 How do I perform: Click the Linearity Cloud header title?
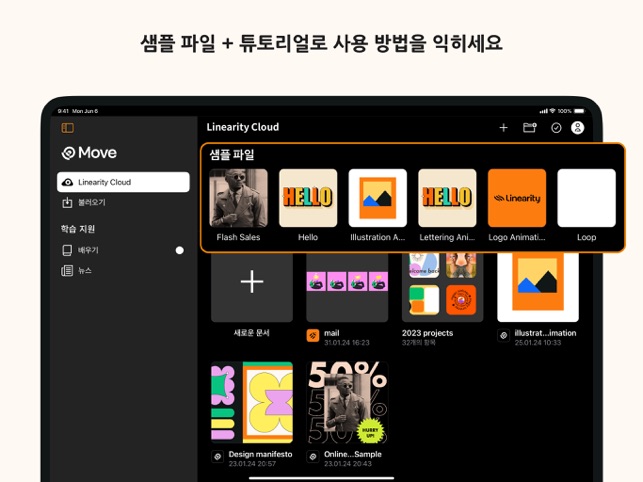[243, 127]
